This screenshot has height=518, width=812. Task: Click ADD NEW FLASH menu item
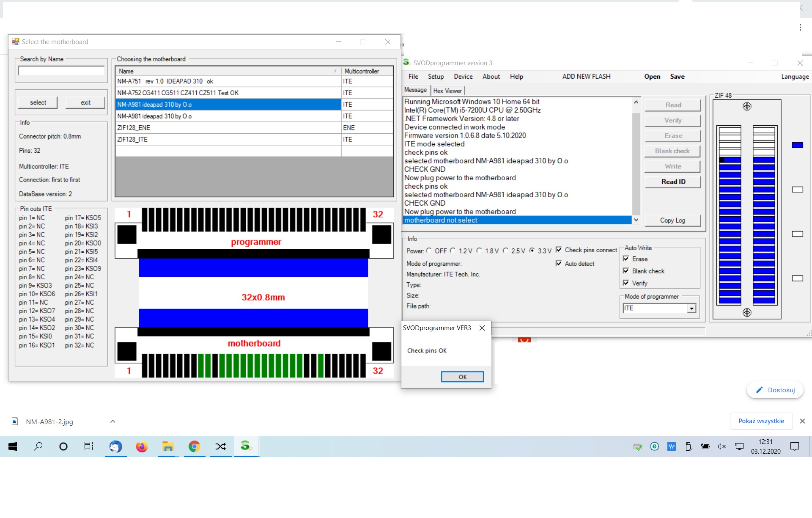click(586, 77)
